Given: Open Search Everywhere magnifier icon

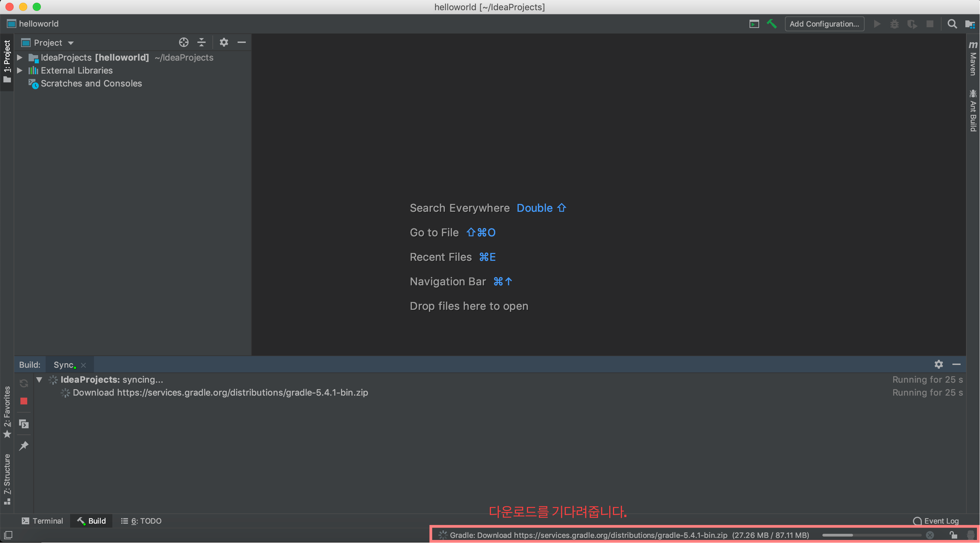Looking at the screenshot, I should coord(952,23).
